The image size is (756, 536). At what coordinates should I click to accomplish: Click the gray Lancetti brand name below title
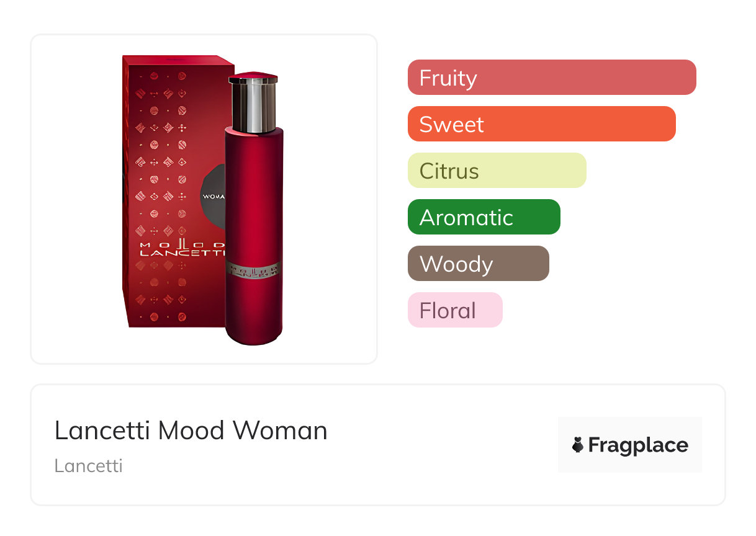tap(88, 465)
